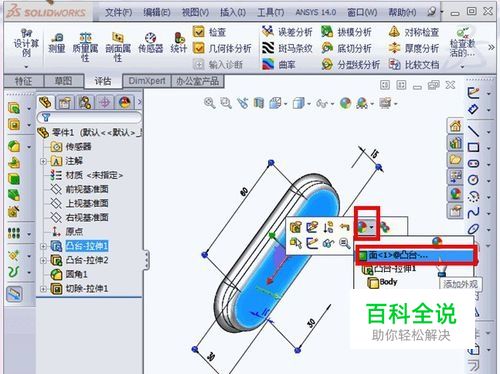
Task: Click the zoom to area icon
Action: (226, 103)
